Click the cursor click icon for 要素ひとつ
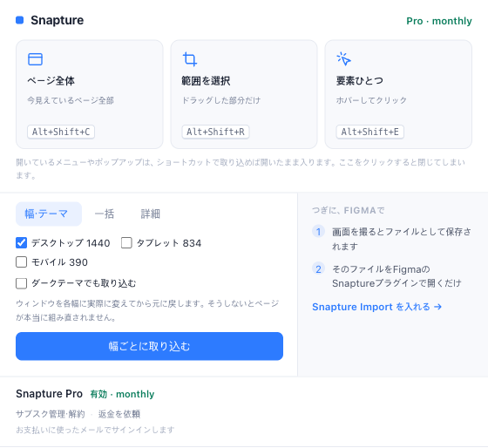 [x=343, y=59]
